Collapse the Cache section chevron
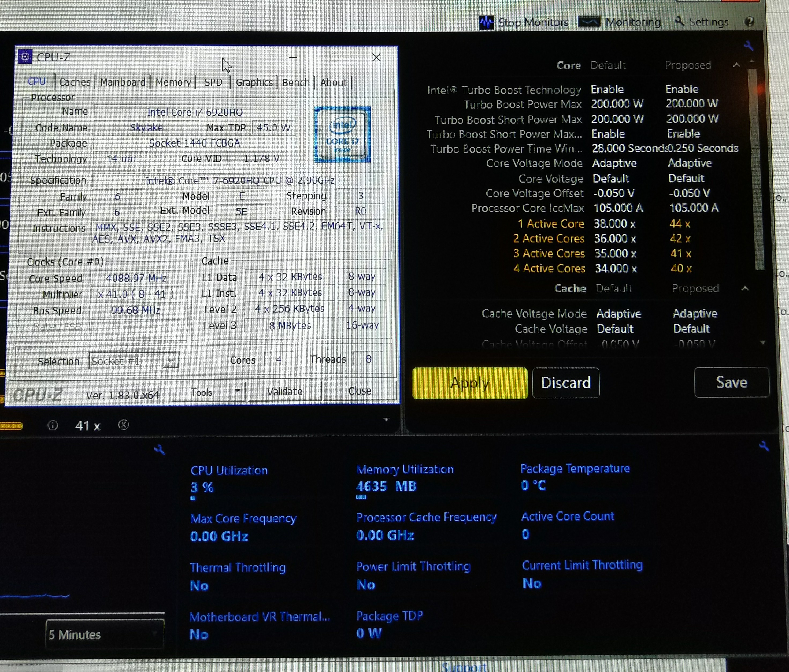789x672 pixels. click(745, 289)
